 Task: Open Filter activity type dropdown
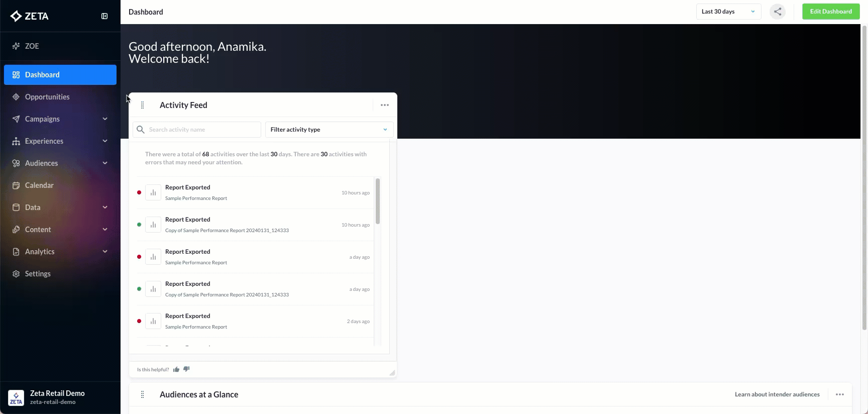click(329, 130)
